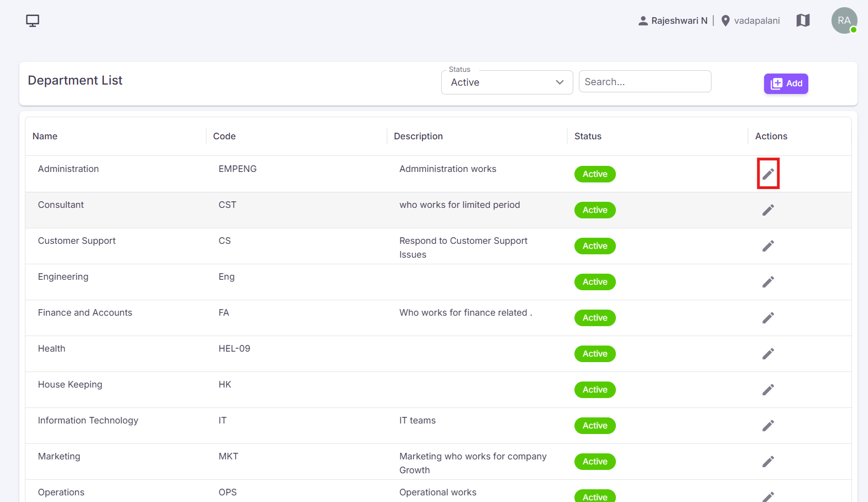Click the Code column header
Image resolution: width=868 pixels, height=502 pixels.
(224, 136)
